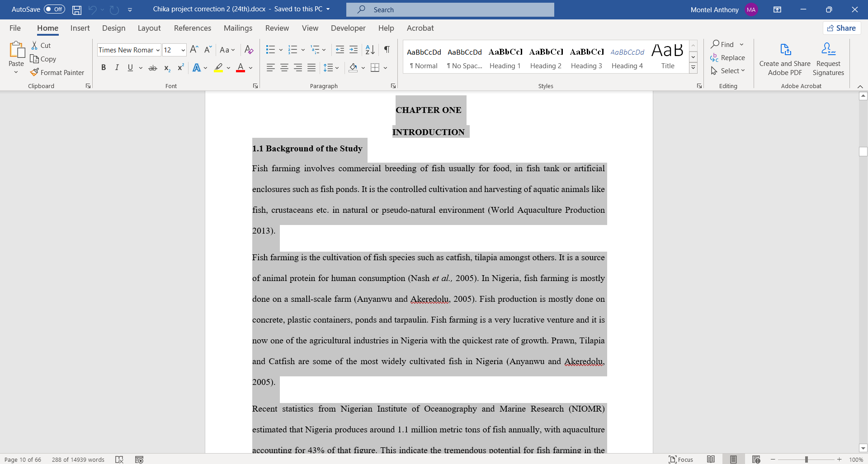Open the Insert tab
This screenshot has width=868, height=464.
(80, 28)
